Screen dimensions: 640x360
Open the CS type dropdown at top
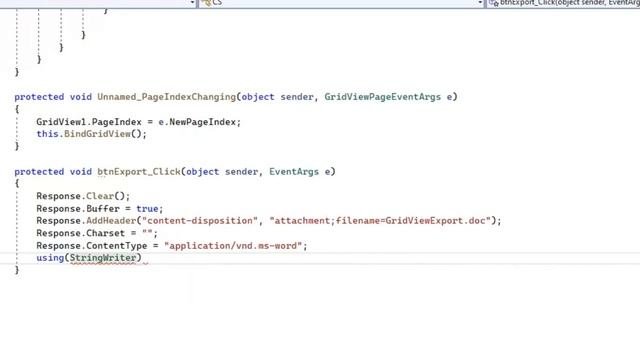340,3
